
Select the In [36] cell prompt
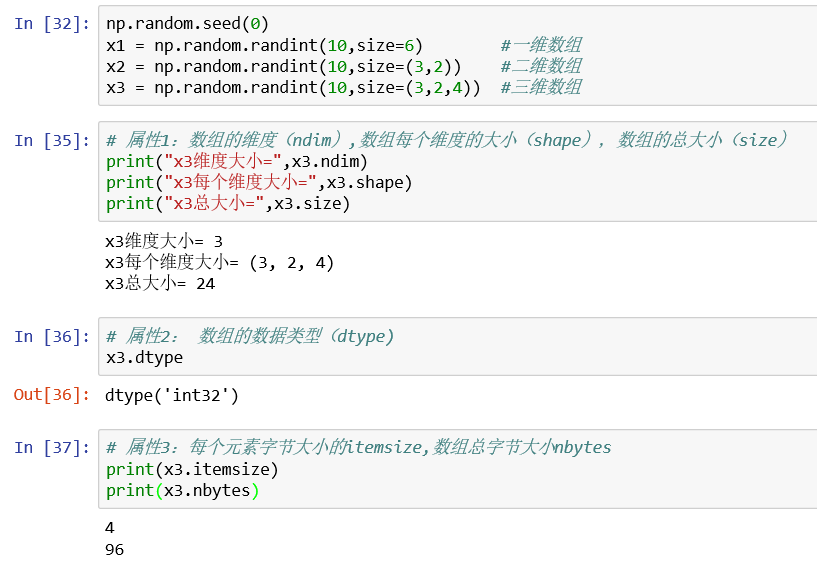(x=49, y=336)
